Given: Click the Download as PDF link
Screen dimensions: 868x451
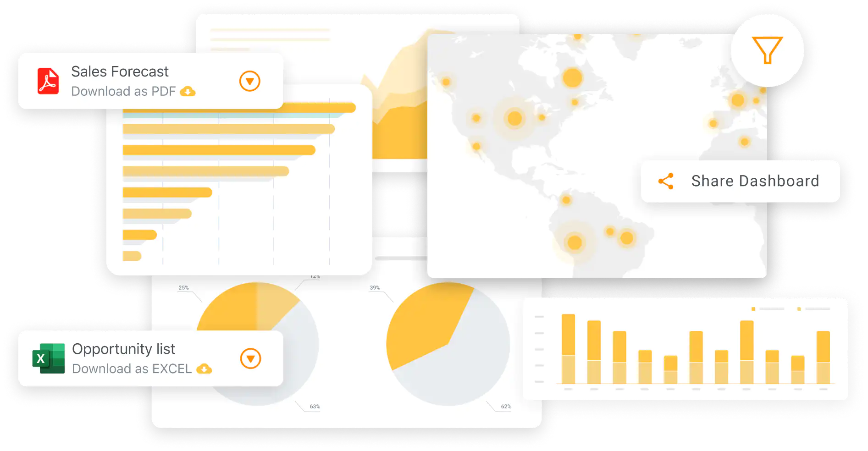Looking at the screenshot, I should pyautogui.click(x=123, y=91).
